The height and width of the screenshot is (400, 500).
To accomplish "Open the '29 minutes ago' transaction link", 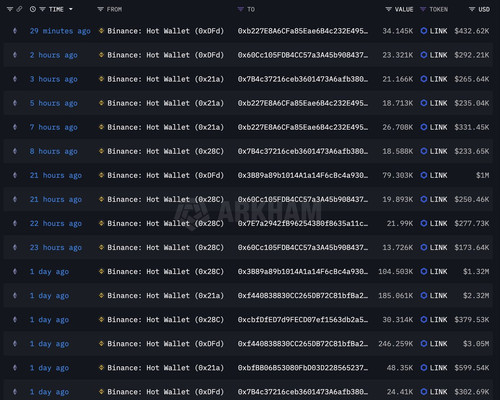I will [x=60, y=31].
